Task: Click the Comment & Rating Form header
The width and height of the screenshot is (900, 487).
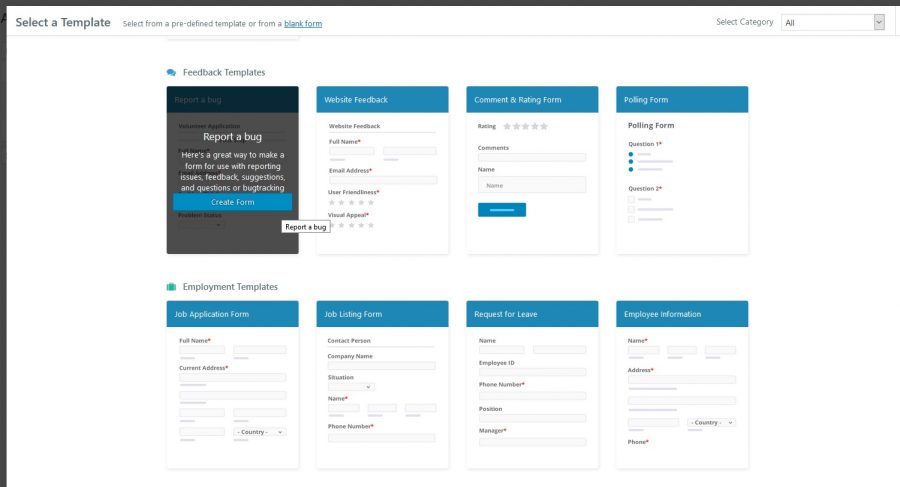Action: pos(532,99)
